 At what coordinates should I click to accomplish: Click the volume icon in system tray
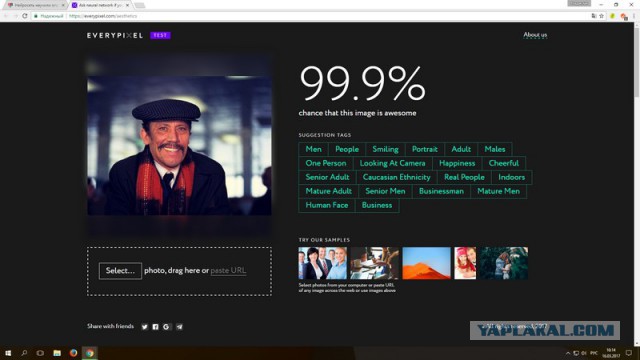point(584,353)
